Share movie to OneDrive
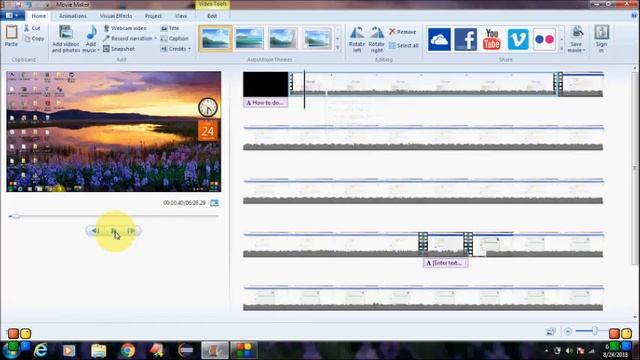Image resolution: width=640 pixels, height=360 pixels. point(439,40)
